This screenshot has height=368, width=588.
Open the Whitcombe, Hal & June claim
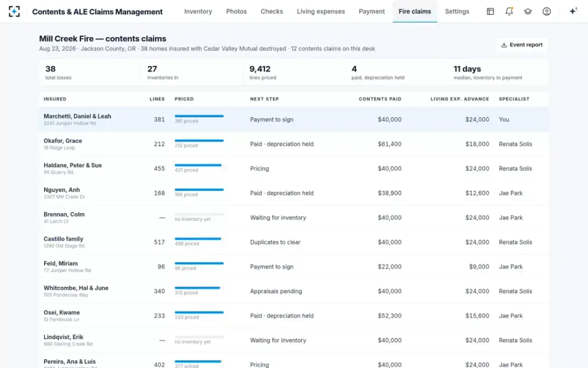(x=294, y=291)
